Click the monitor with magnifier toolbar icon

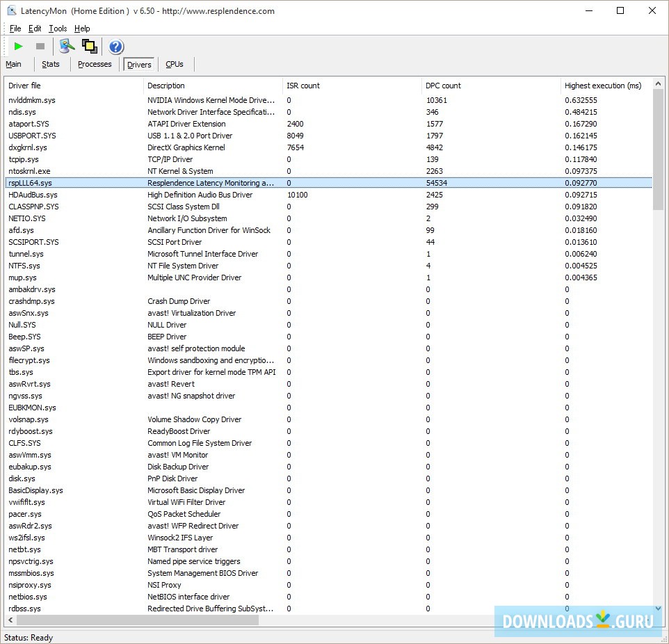67,47
